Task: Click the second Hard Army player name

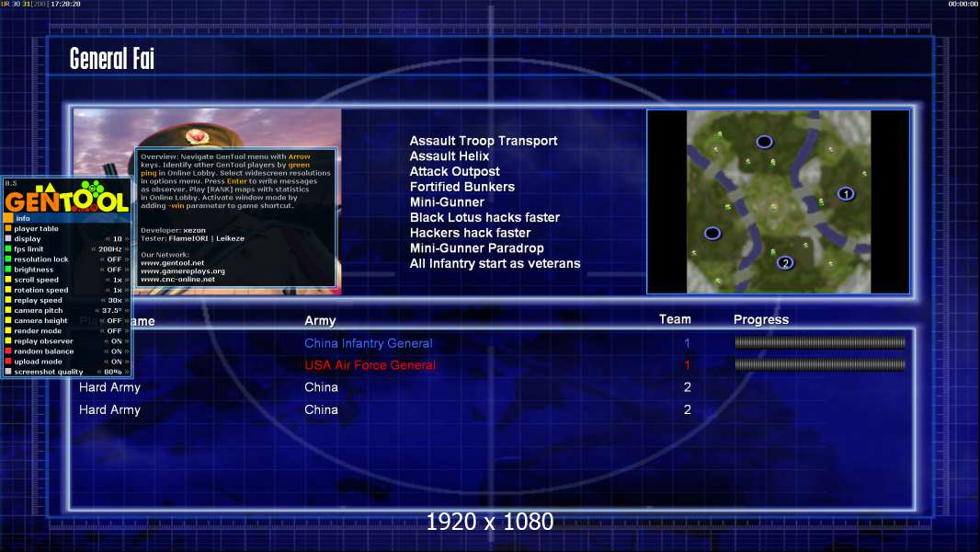Action: click(x=109, y=410)
